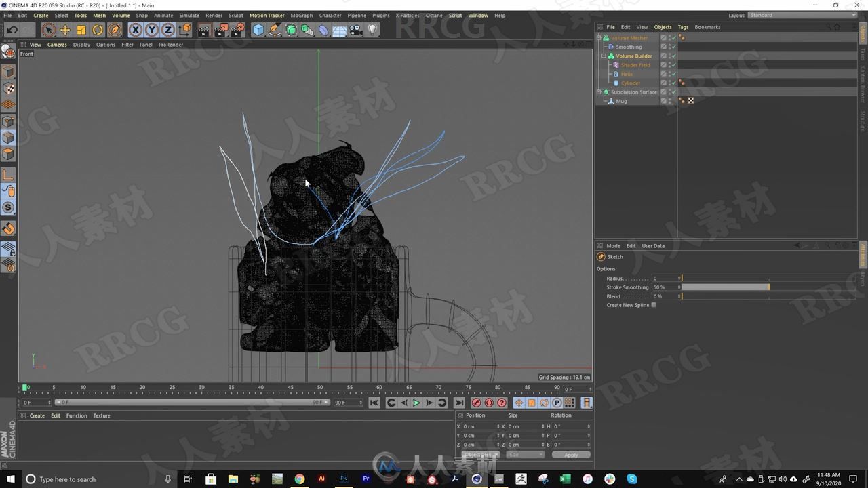Open the deformer objects icon

323,30
